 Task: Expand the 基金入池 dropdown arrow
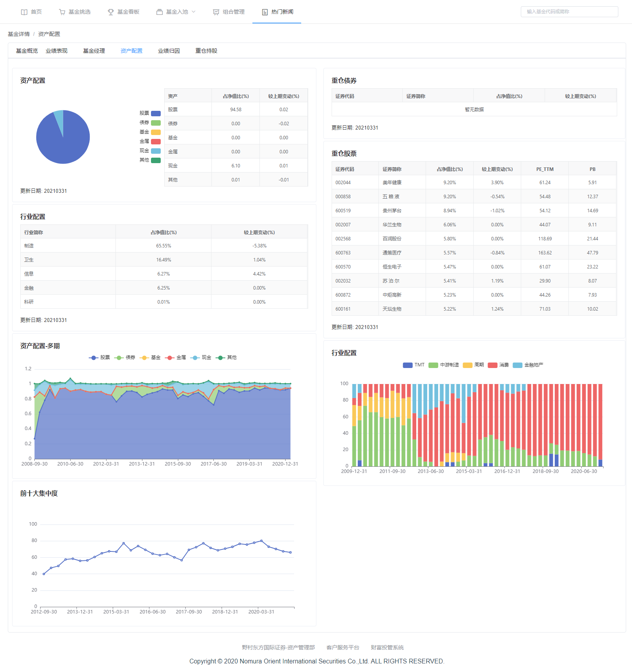pyautogui.click(x=194, y=12)
